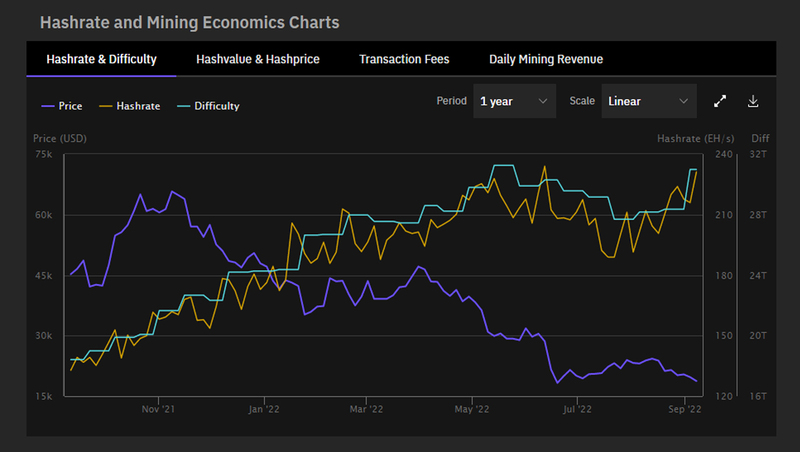Click the 30k price axis label

[43, 336]
